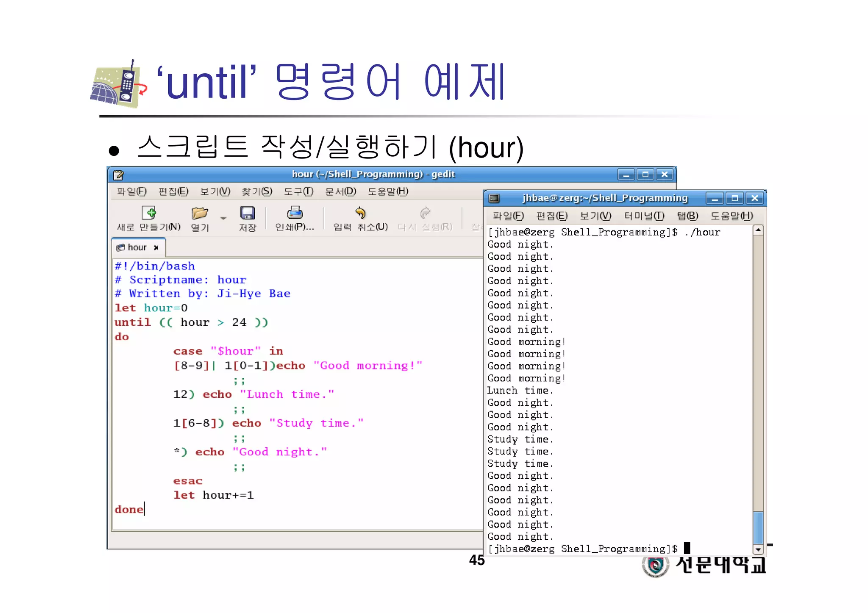Click the 'case "$hour" in' line
The height and width of the screenshot is (613, 868).
(228, 351)
